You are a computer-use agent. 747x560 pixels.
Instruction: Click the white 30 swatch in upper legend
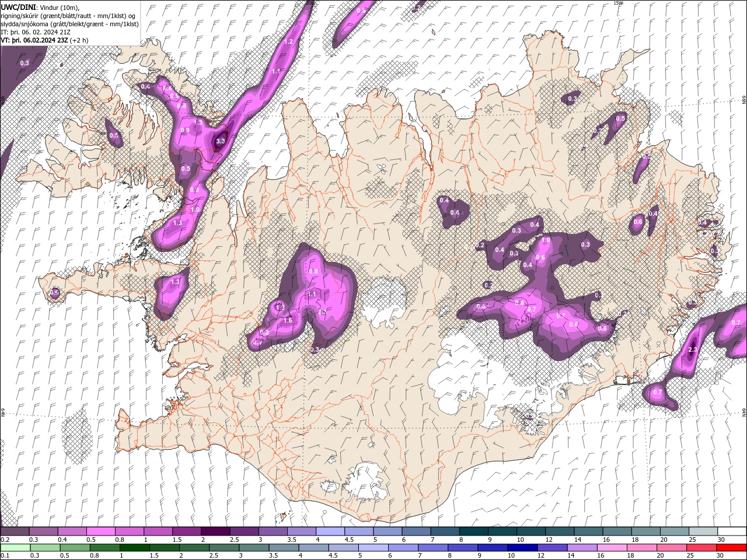click(732, 531)
